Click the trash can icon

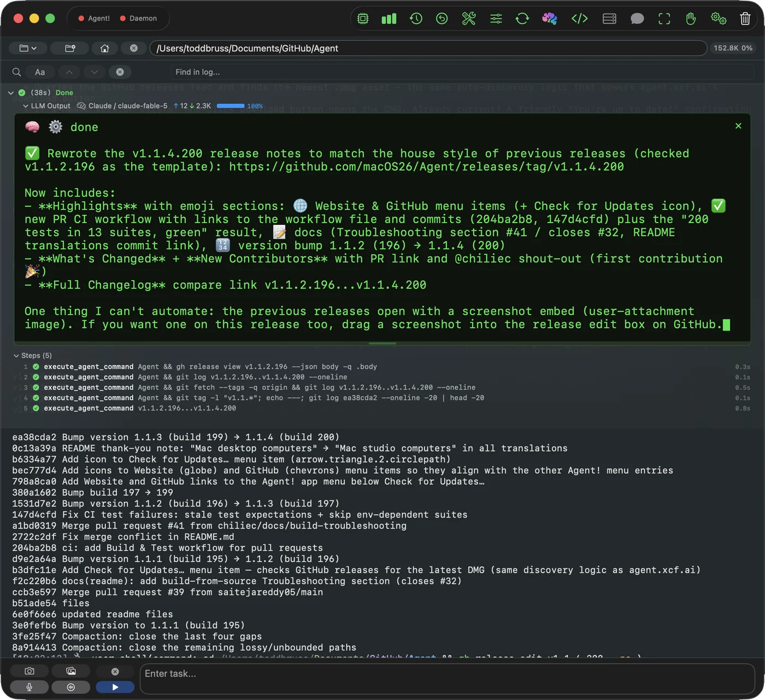tap(745, 19)
